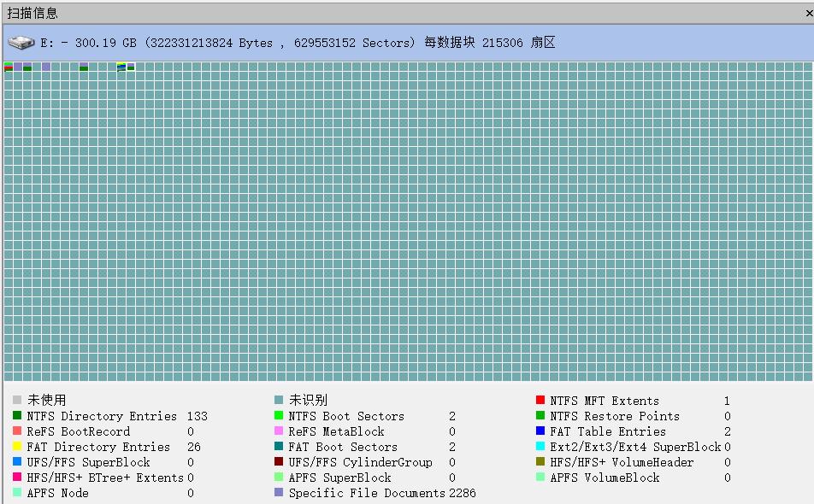Select the red NTFS MFT Extents swatch
814x504 pixels.
pyautogui.click(x=540, y=401)
